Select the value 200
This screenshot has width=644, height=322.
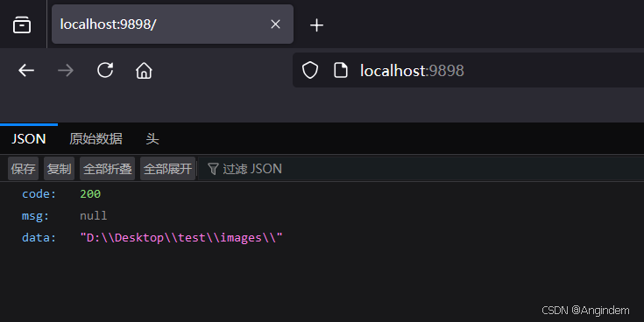point(90,193)
